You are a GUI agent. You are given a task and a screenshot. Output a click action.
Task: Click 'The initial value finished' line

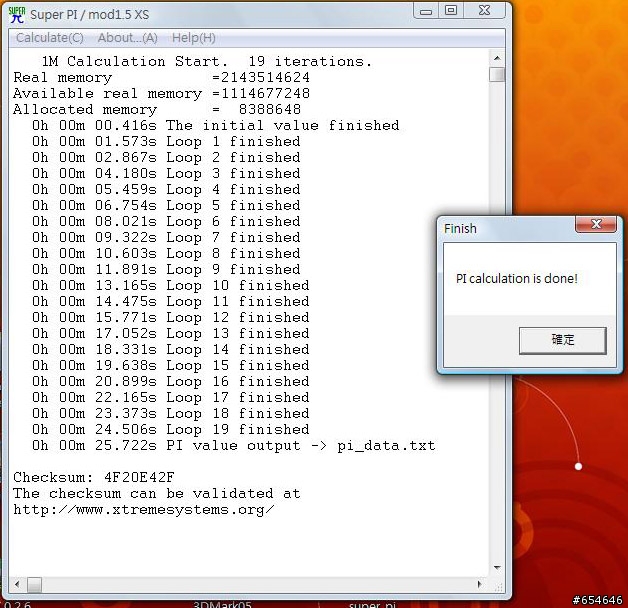click(x=216, y=125)
